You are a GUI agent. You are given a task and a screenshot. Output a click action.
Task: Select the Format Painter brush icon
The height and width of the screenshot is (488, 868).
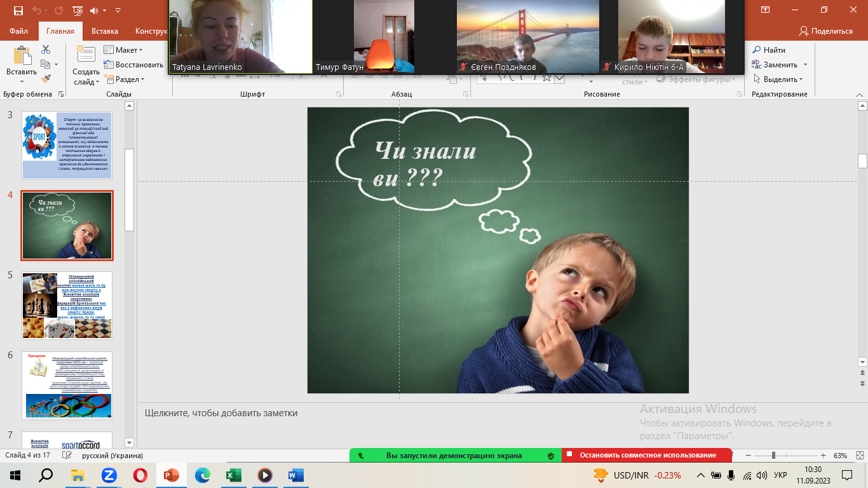[45, 79]
